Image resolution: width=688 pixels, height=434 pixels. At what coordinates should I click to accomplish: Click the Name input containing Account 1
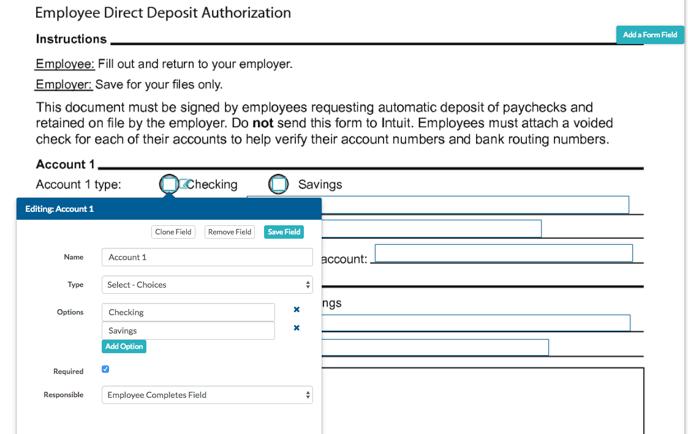click(x=207, y=257)
